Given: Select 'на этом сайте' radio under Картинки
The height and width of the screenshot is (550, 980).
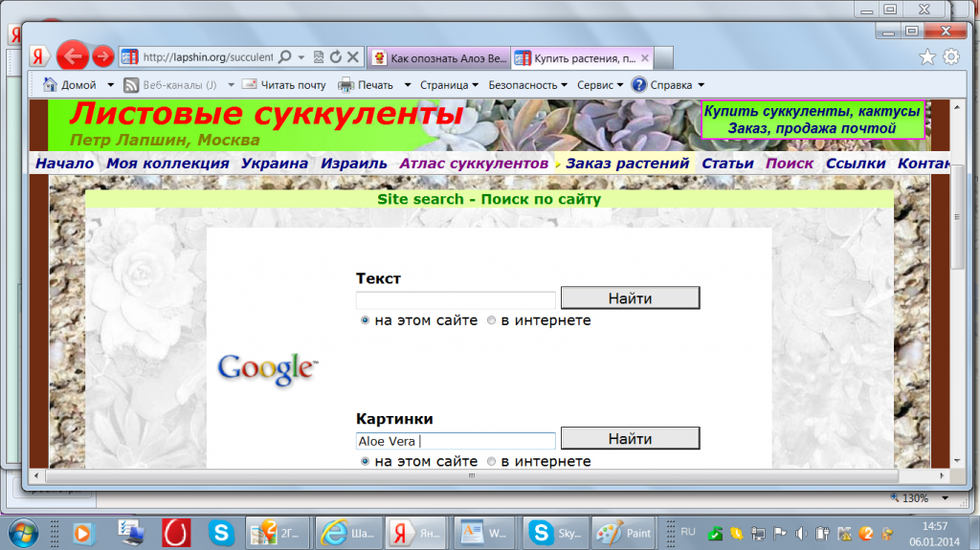Looking at the screenshot, I should 365,461.
